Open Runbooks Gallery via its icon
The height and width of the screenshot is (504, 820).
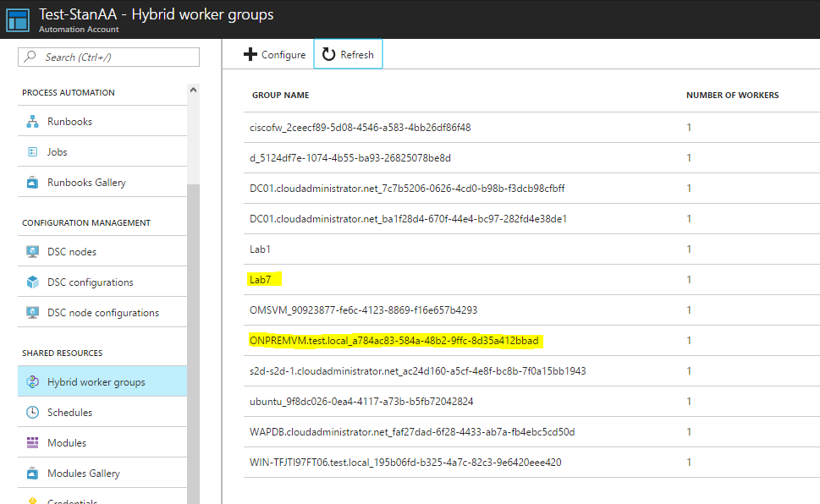click(33, 183)
